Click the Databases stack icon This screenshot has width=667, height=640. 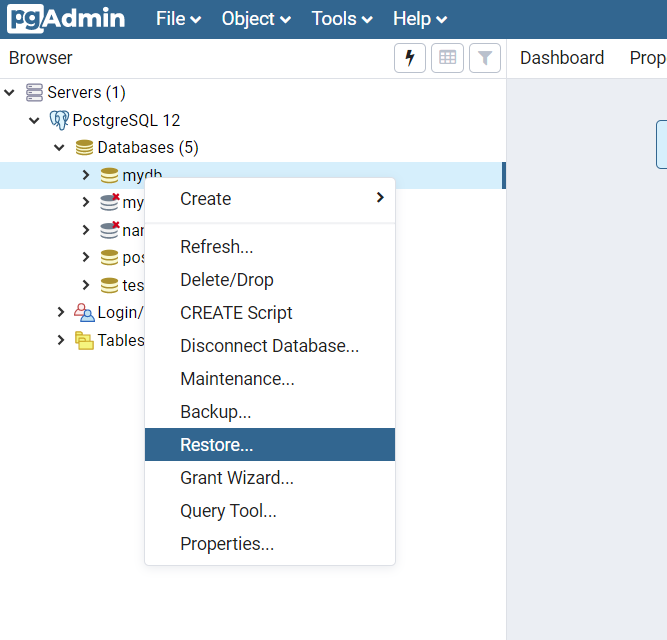(x=85, y=148)
